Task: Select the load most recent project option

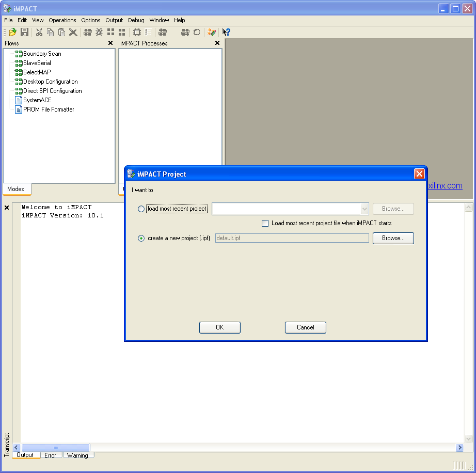Action: (x=141, y=209)
